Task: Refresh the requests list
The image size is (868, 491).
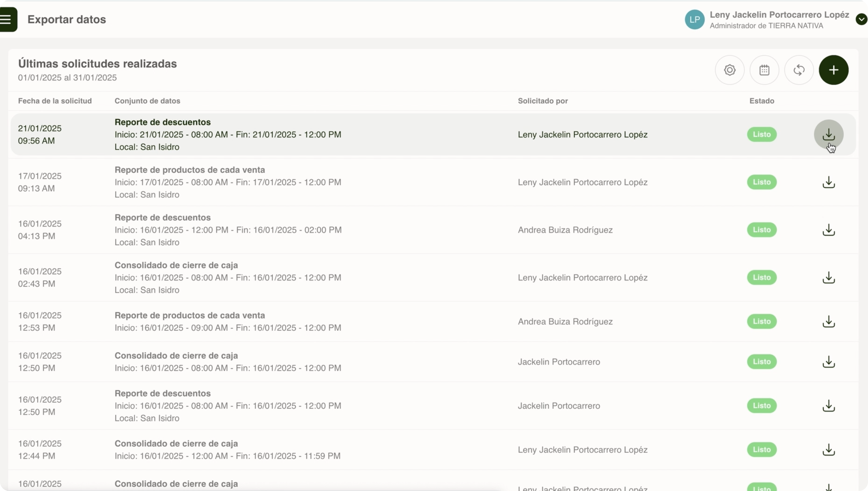Action: coord(799,70)
